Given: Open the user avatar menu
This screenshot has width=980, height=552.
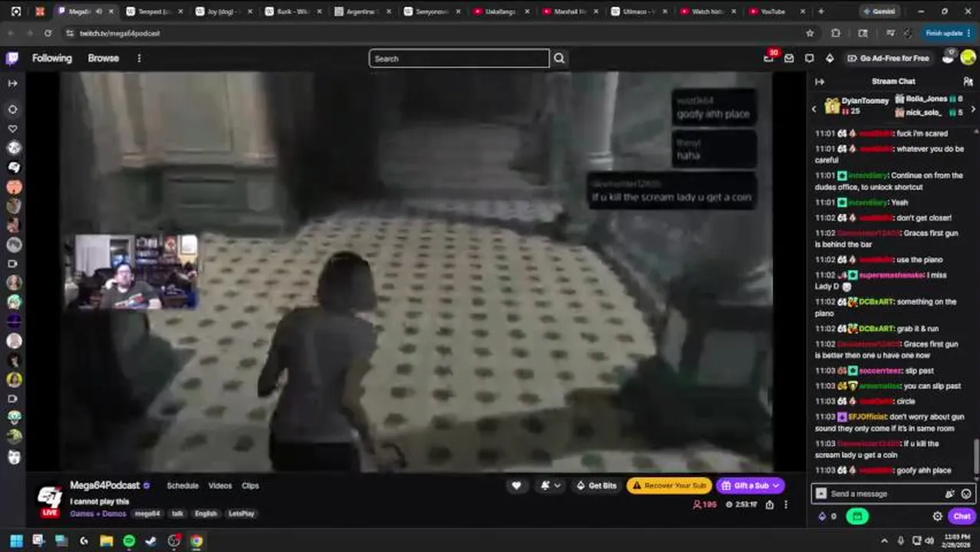Looking at the screenshot, I should click(968, 58).
